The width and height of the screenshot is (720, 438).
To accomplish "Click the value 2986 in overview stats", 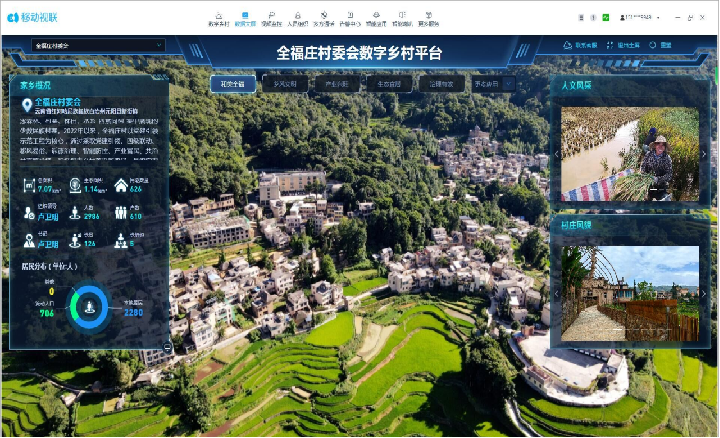I will (91, 216).
